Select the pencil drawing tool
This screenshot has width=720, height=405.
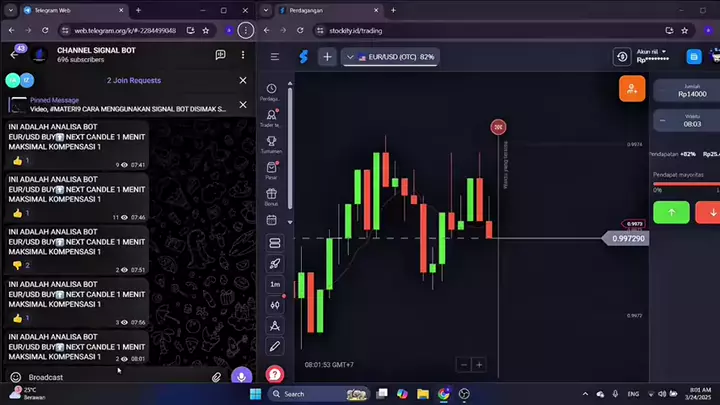(x=275, y=345)
